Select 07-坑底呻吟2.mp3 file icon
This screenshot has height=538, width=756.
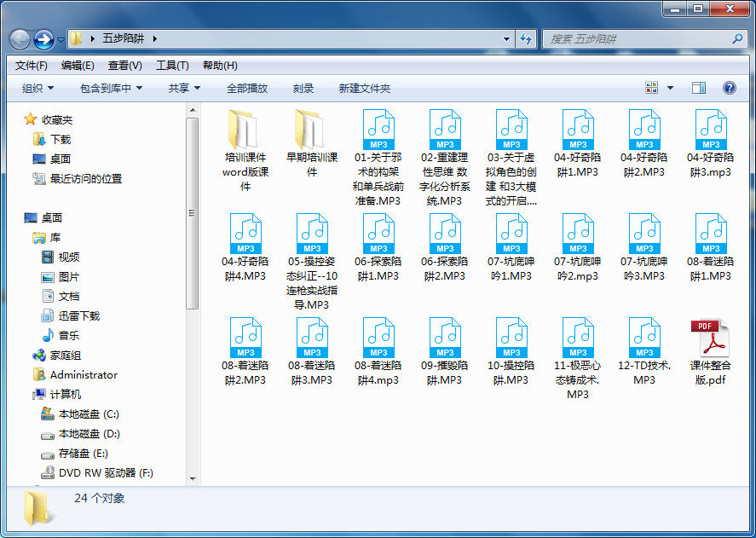(578, 234)
